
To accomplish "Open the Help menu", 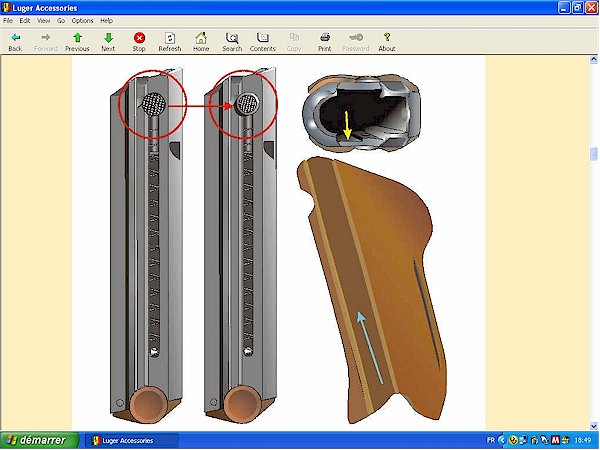I will pos(106,21).
